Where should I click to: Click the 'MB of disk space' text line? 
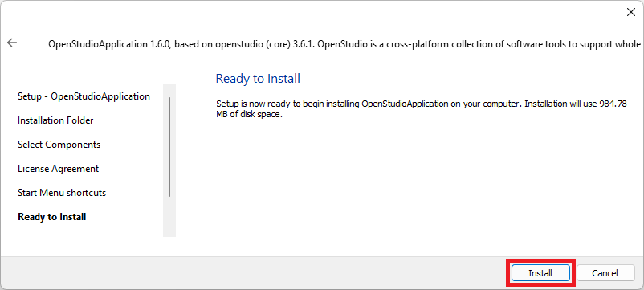tap(250, 115)
